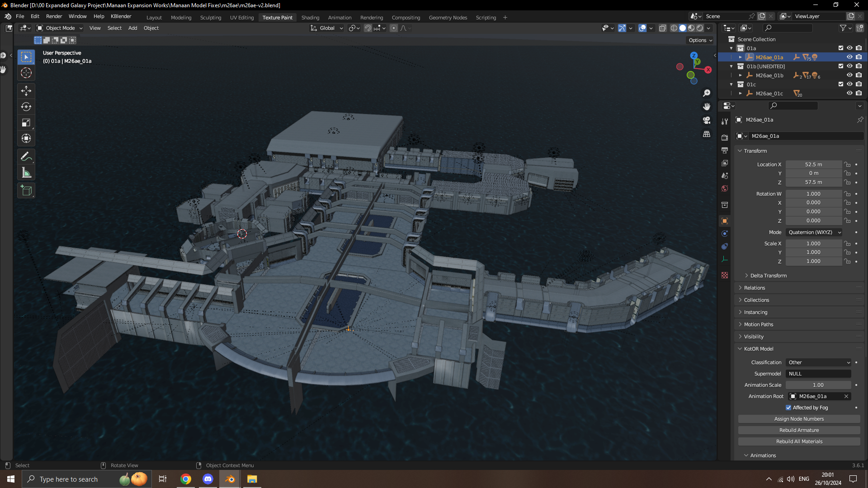Click the viewport zoom magnifier icon
Screen dimensions: 868x488
pos(707,93)
